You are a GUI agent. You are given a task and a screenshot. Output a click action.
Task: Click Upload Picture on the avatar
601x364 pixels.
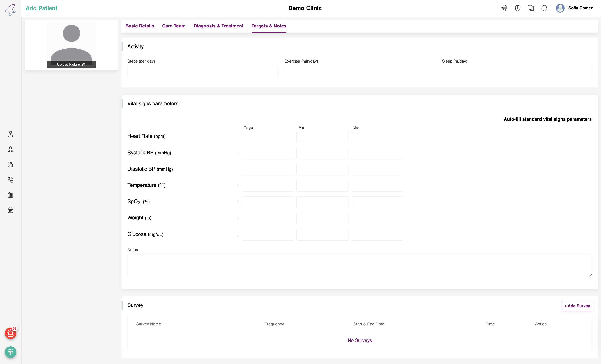[x=71, y=64]
